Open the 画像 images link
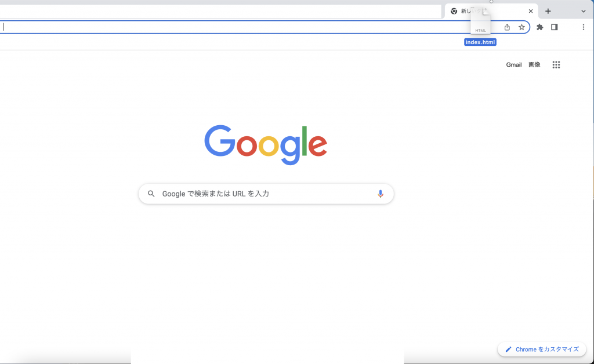The height and width of the screenshot is (364, 594). 534,65
